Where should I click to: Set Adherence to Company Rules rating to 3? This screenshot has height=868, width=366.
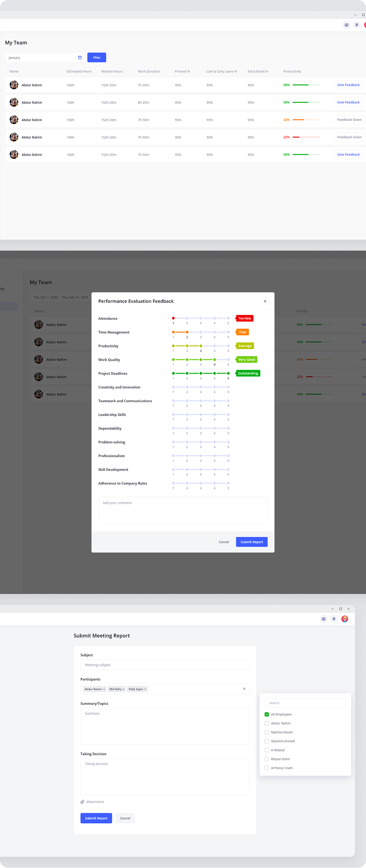(201, 483)
